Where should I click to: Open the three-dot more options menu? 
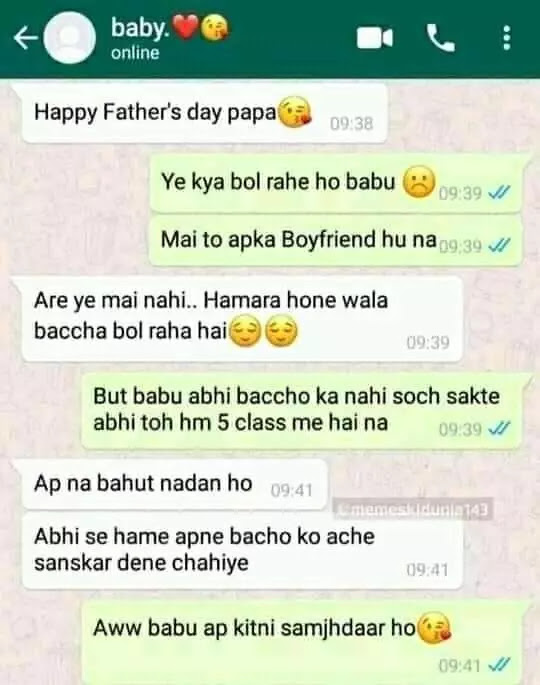coord(506,38)
